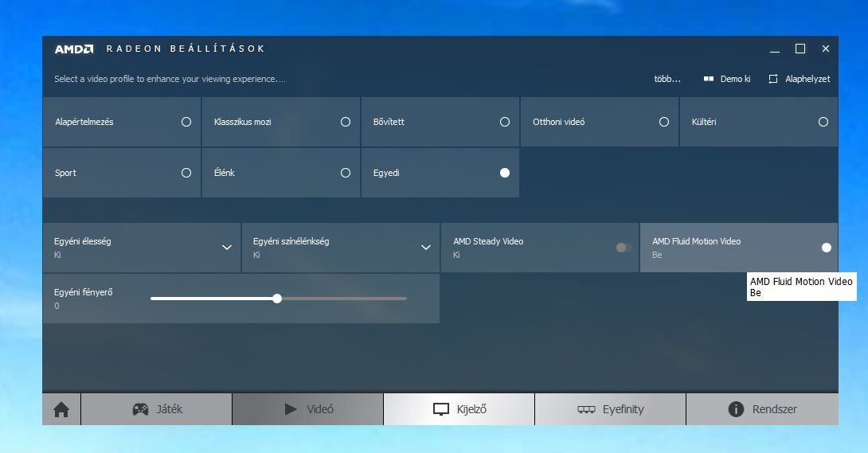Click the monitor icon on Kijelző tab
Image resolution: width=868 pixels, height=453 pixels.
440,409
